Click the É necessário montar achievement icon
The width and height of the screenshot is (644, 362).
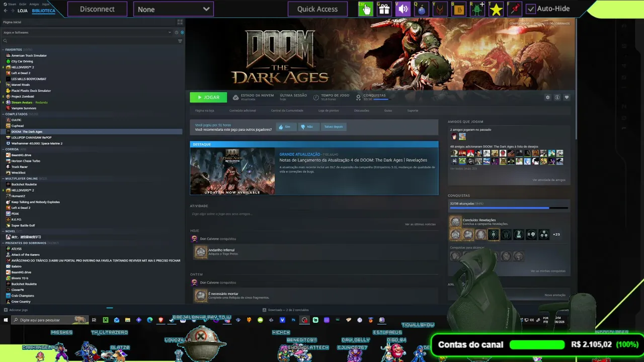coord(201,295)
